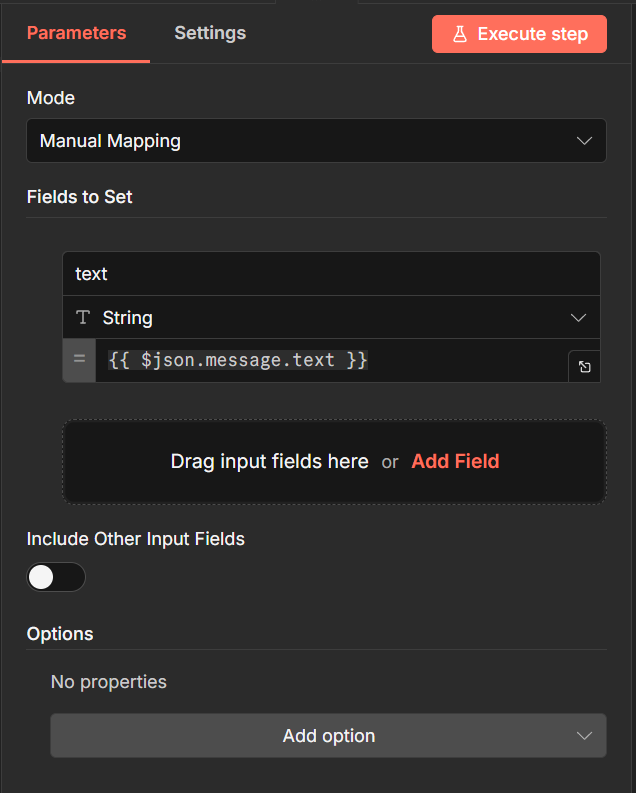Click the field name input containing text
Viewport: 636px width, 793px height.
point(330,274)
